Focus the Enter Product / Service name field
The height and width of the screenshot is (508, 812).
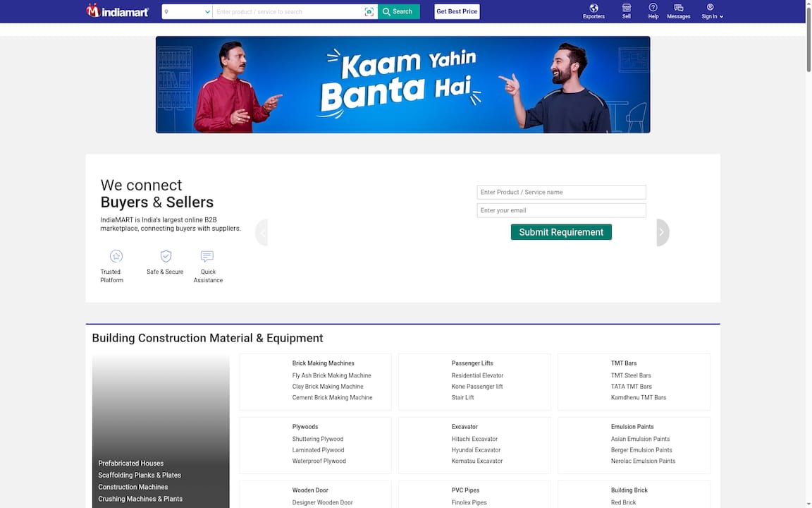click(x=561, y=193)
